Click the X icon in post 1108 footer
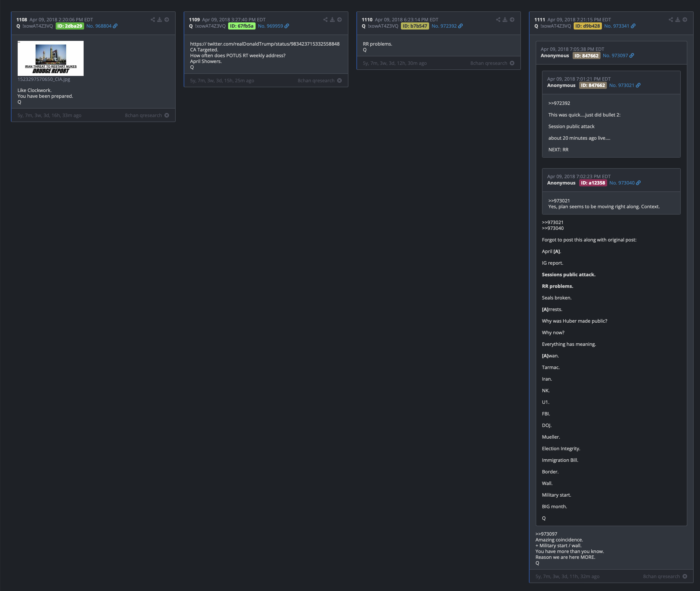Screen dimensions: 700x591 [x=167, y=115]
